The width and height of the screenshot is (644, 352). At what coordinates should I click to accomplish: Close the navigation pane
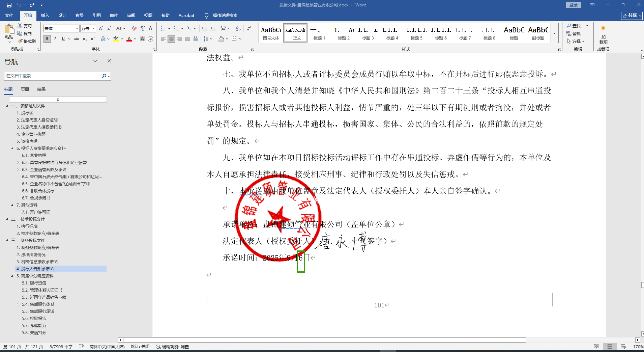point(109,61)
